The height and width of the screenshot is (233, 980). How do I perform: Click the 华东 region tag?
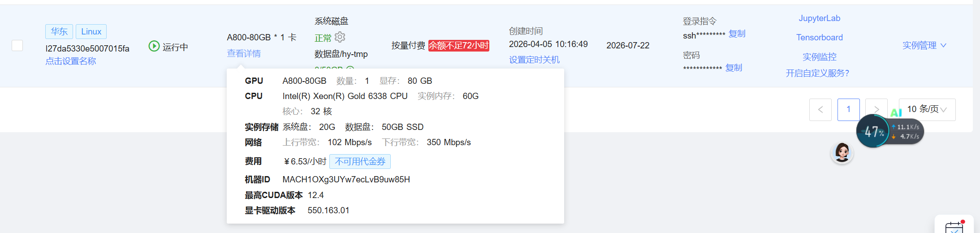point(59,31)
